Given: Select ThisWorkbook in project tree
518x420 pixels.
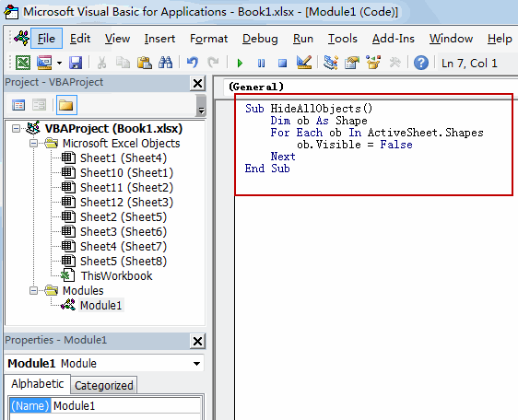Looking at the screenshot, I should click(x=117, y=276).
